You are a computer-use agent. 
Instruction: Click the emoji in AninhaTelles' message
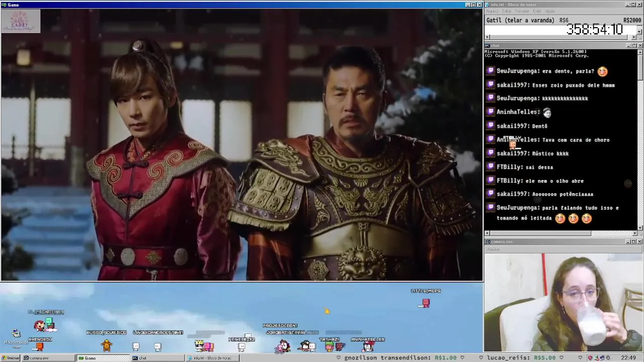(547, 113)
